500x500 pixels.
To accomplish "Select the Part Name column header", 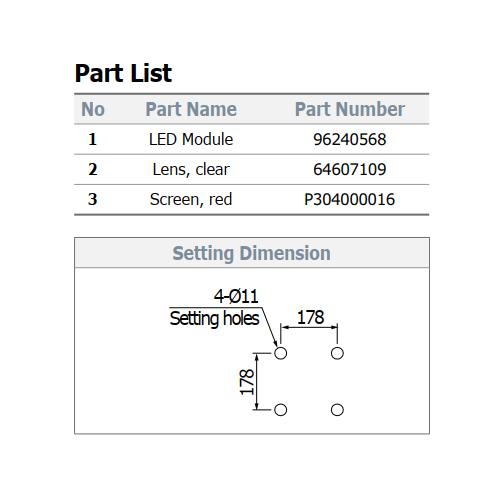I will tap(191, 109).
